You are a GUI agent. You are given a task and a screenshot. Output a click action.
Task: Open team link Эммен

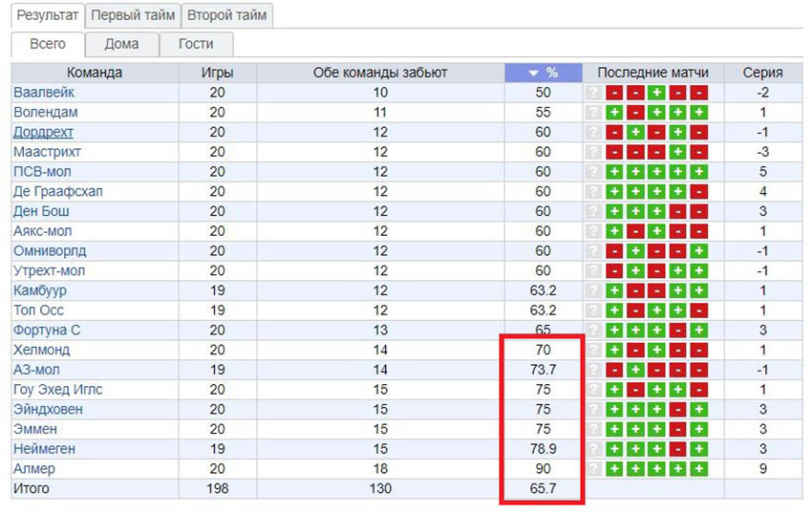click(35, 429)
